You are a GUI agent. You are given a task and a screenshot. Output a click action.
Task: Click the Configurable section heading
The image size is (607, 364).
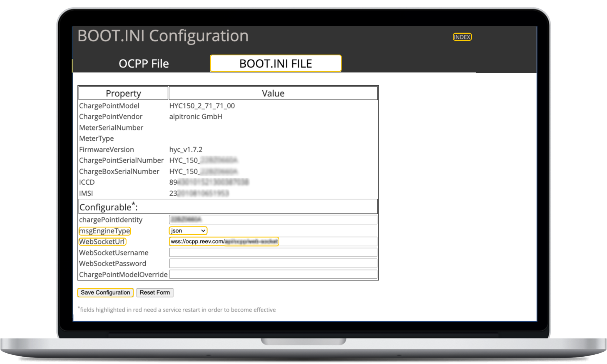pyautogui.click(x=108, y=207)
